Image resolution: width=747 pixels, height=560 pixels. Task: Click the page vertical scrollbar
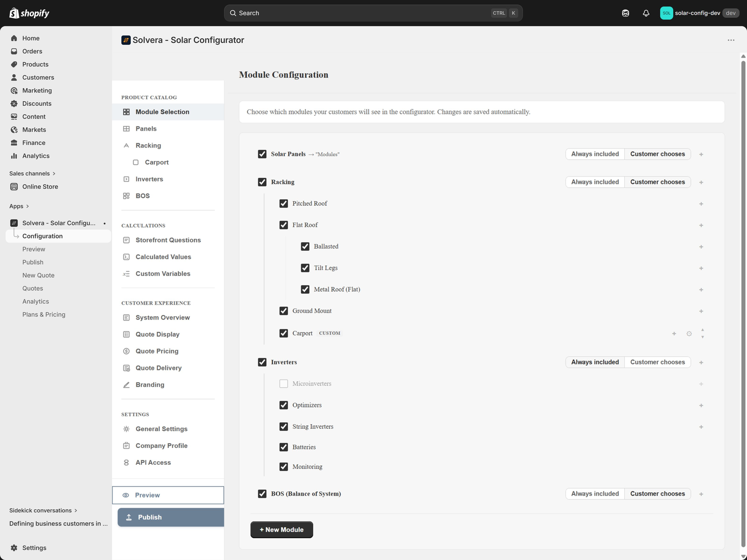[743, 303]
